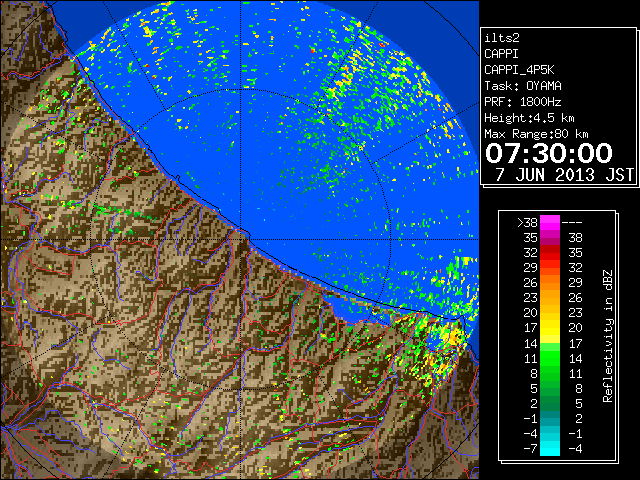The image size is (640, 480).
Task: Click the 'Reflectivity in dBZ' axis label
Action: (608, 336)
